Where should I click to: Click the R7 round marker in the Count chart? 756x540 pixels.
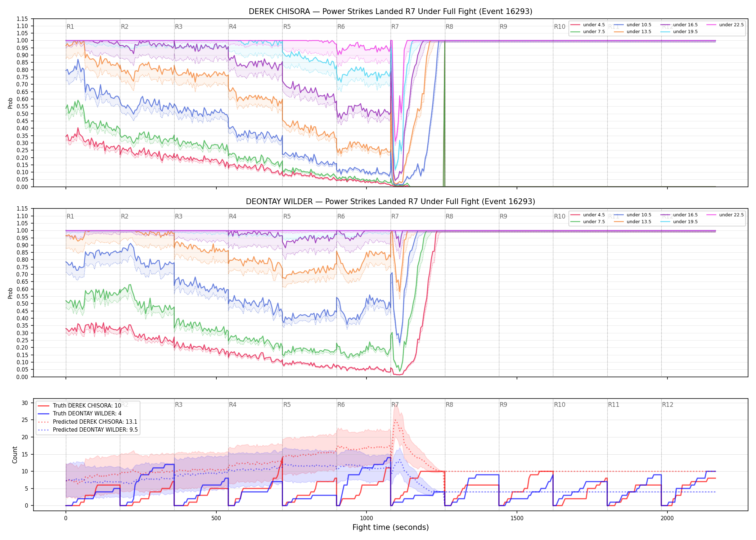click(x=395, y=405)
